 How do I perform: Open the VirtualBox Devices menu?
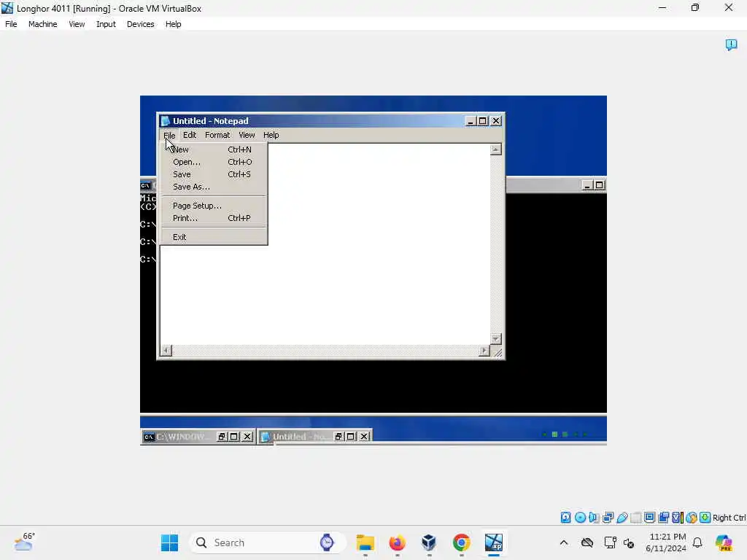click(141, 24)
